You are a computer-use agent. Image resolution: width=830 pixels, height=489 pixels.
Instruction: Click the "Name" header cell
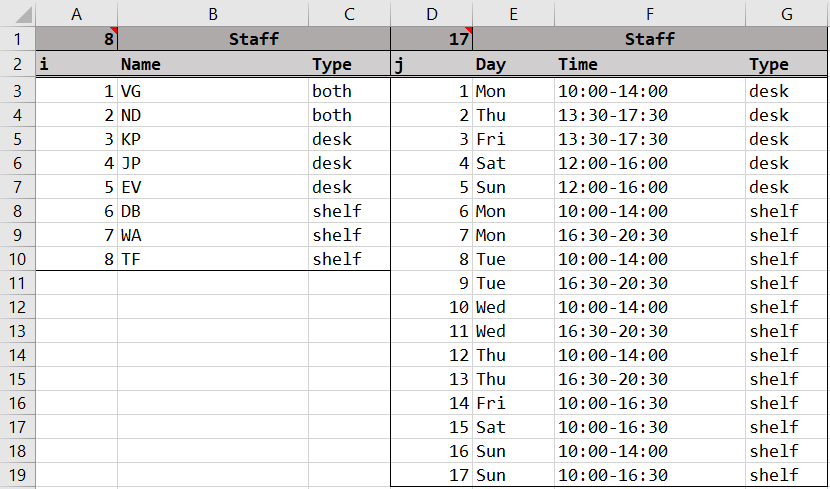click(x=213, y=65)
